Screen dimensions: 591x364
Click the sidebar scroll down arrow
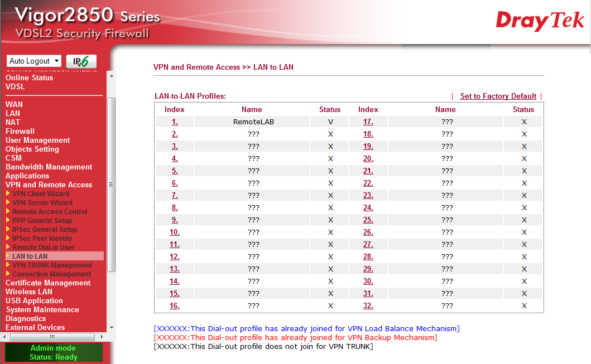click(111, 328)
